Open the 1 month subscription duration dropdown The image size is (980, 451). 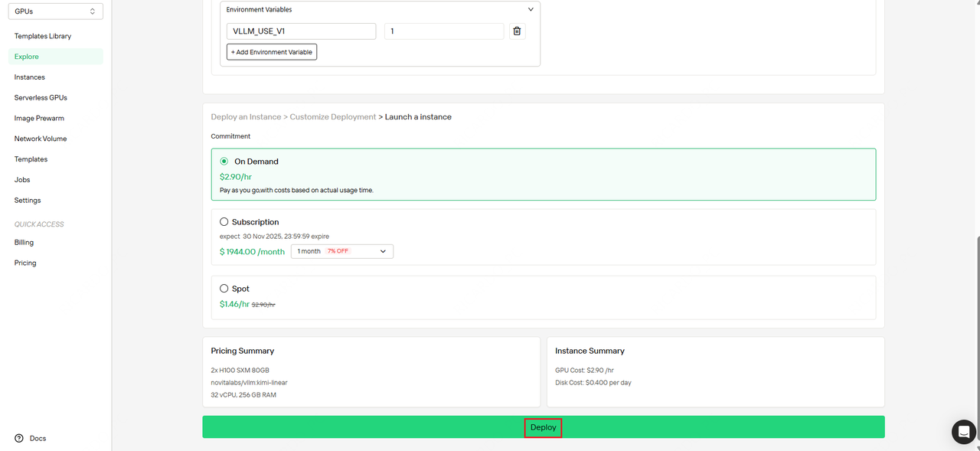[342, 251]
